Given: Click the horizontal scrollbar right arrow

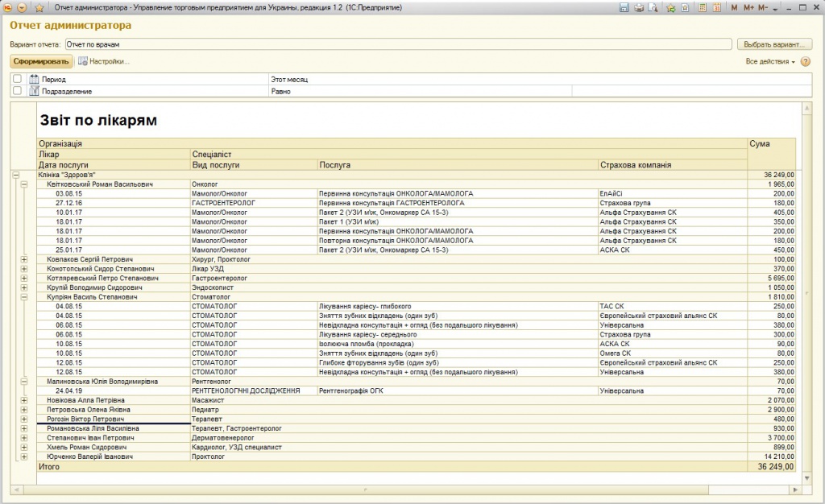Looking at the screenshot, I should pos(795,490).
